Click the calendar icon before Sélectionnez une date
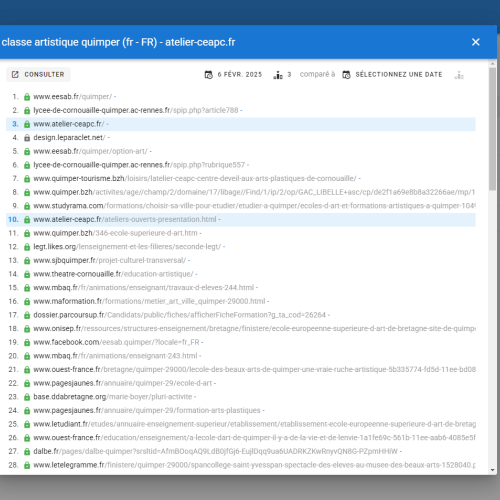The height and width of the screenshot is (500, 500). [347, 75]
